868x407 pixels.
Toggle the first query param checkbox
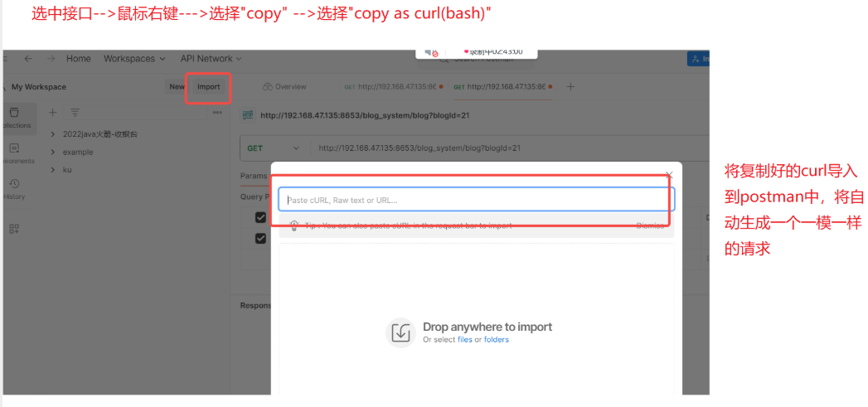(x=260, y=218)
